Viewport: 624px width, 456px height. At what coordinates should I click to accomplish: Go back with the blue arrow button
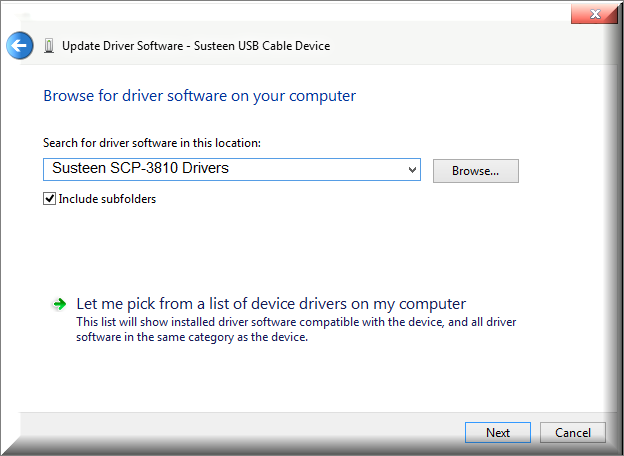click(20, 45)
